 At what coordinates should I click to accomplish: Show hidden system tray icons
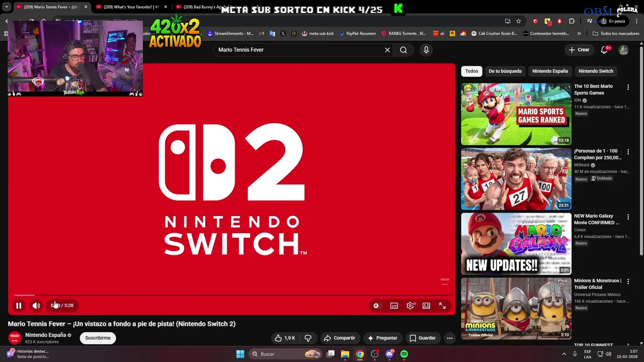pos(564,354)
